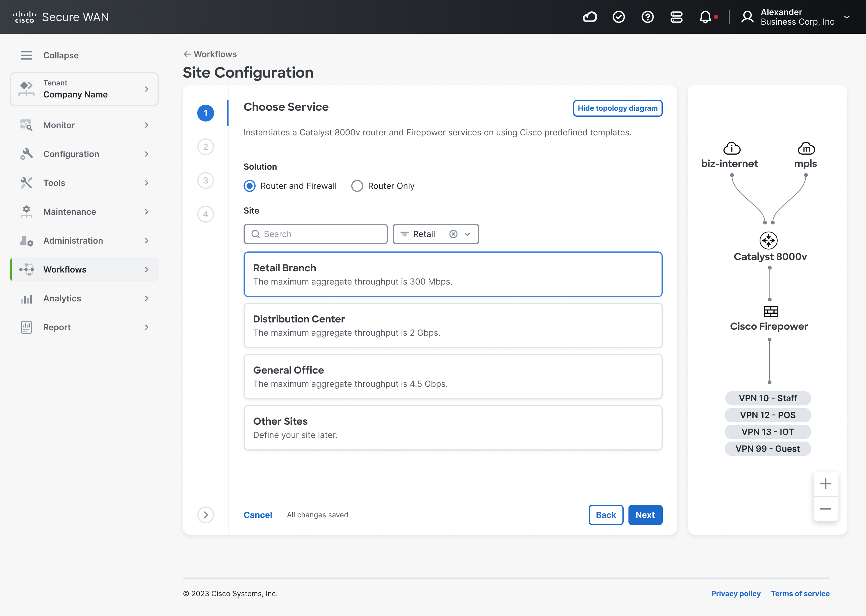Open the Workflows menu item
Screen dimensions: 866x616
(84, 270)
